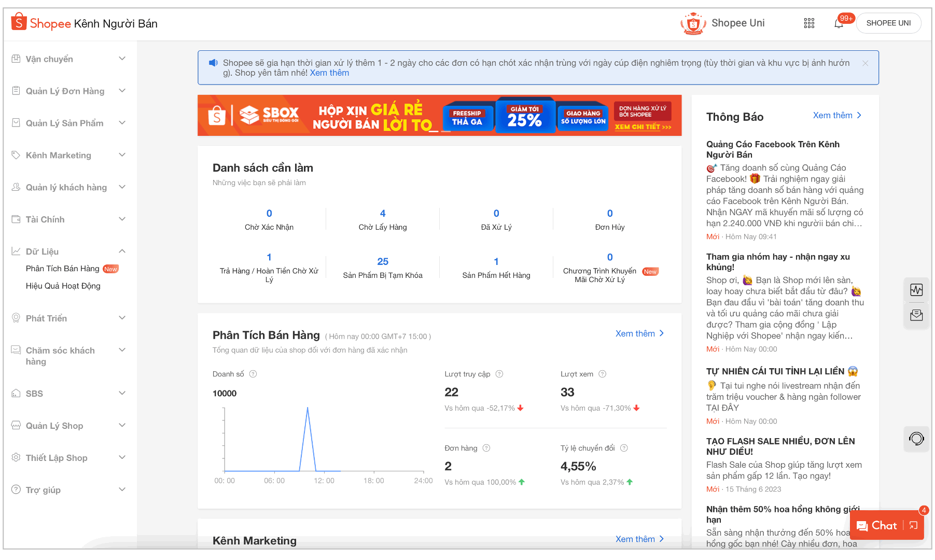The image size is (935, 560).
Task: Click the Thiết Lập Shop gear icon
Action: pos(16,458)
